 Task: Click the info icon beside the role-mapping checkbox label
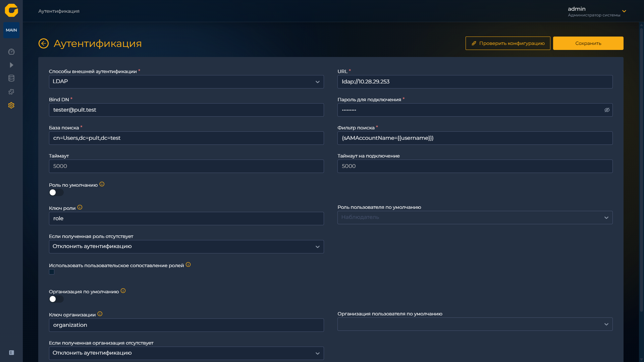(188, 264)
